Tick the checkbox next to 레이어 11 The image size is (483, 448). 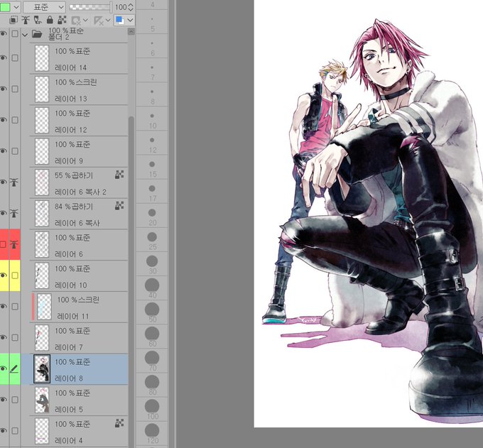pyautogui.click(x=15, y=307)
